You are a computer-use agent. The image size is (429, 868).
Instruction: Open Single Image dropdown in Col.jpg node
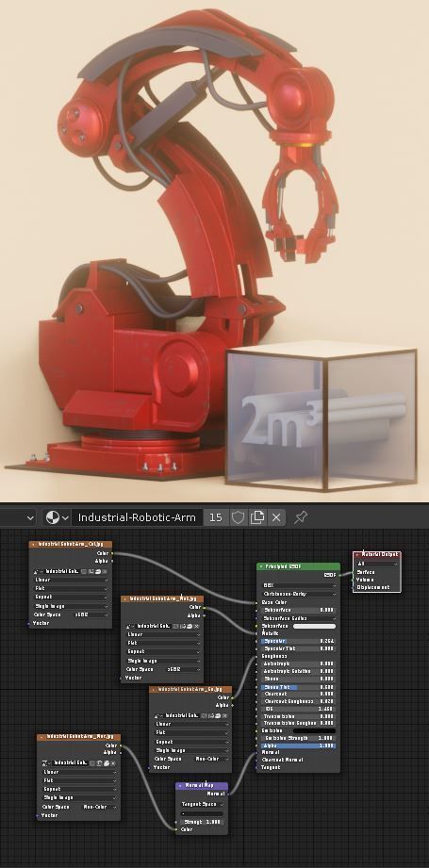(x=71, y=606)
